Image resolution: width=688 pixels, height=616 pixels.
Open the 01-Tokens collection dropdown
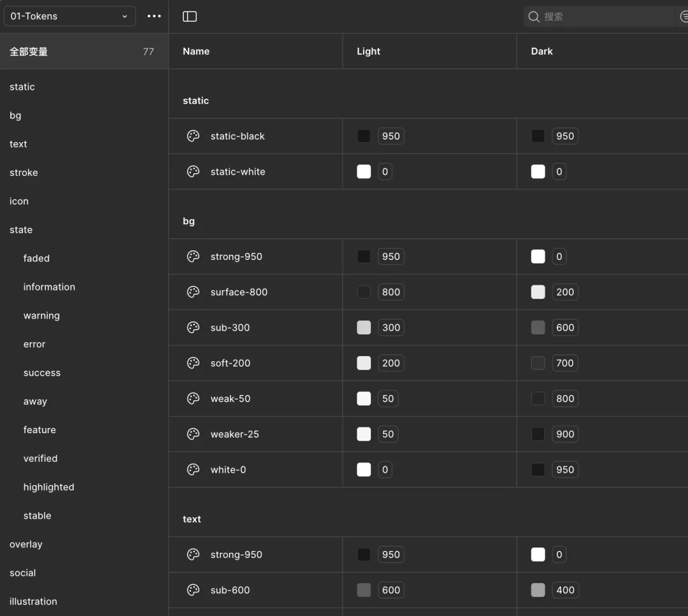coord(69,17)
